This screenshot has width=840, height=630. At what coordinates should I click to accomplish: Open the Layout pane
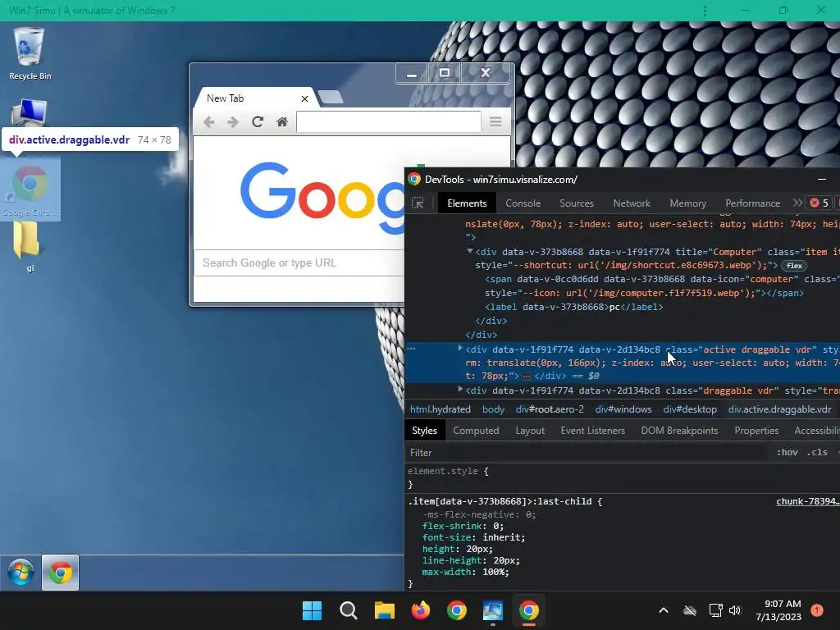(x=530, y=431)
